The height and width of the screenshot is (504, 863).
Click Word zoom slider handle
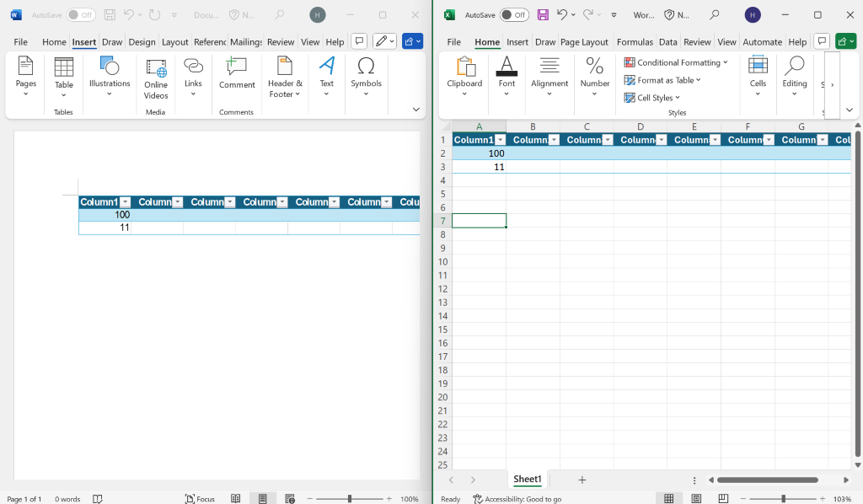pyautogui.click(x=350, y=498)
